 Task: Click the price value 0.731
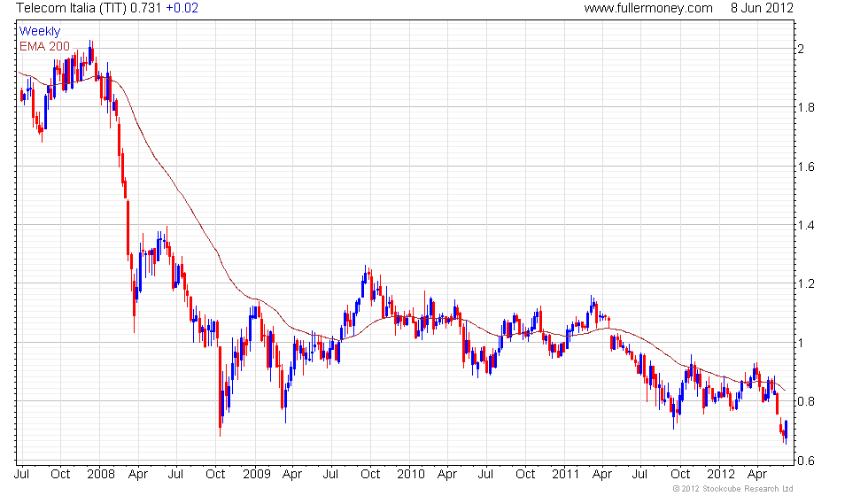click(146, 8)
